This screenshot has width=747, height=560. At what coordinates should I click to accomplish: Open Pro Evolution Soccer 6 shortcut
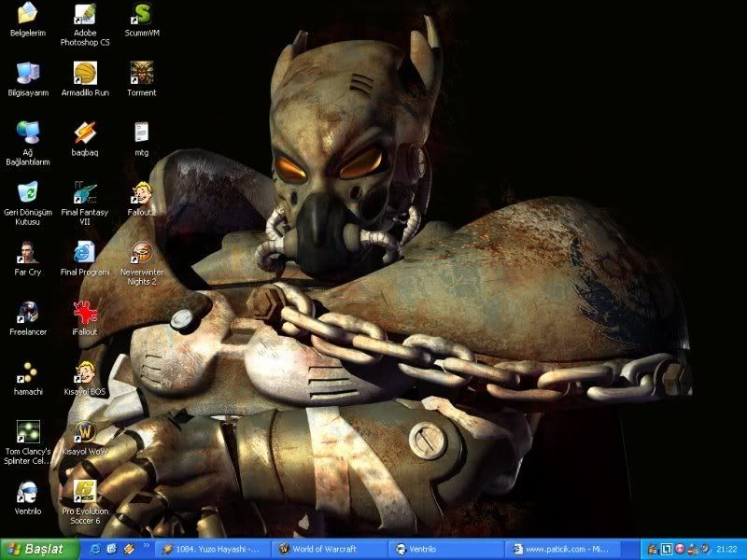coord(85,492)
